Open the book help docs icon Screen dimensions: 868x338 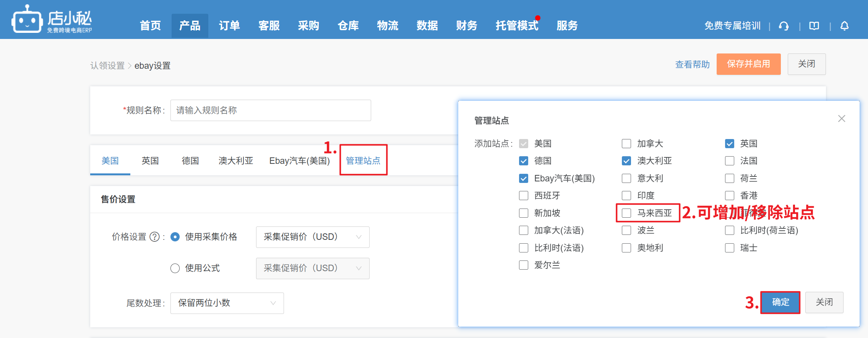pos(814,26)
